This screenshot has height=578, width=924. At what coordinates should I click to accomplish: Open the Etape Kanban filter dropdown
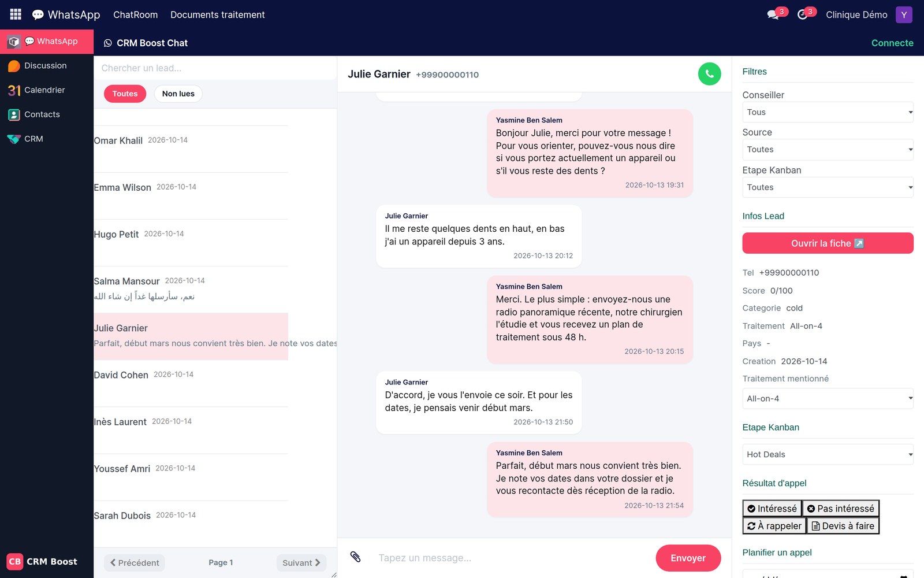click(828, 187)
